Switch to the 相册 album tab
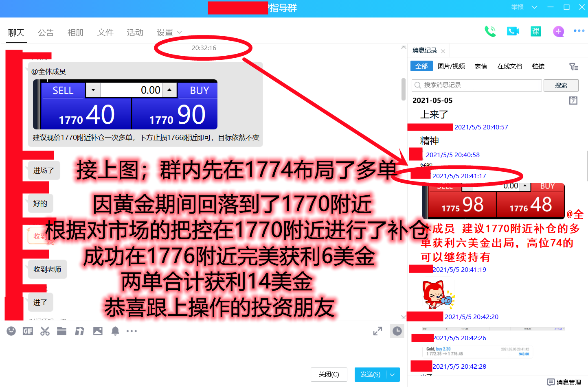The width and height of the screenshot is (588, 387). 75,33
